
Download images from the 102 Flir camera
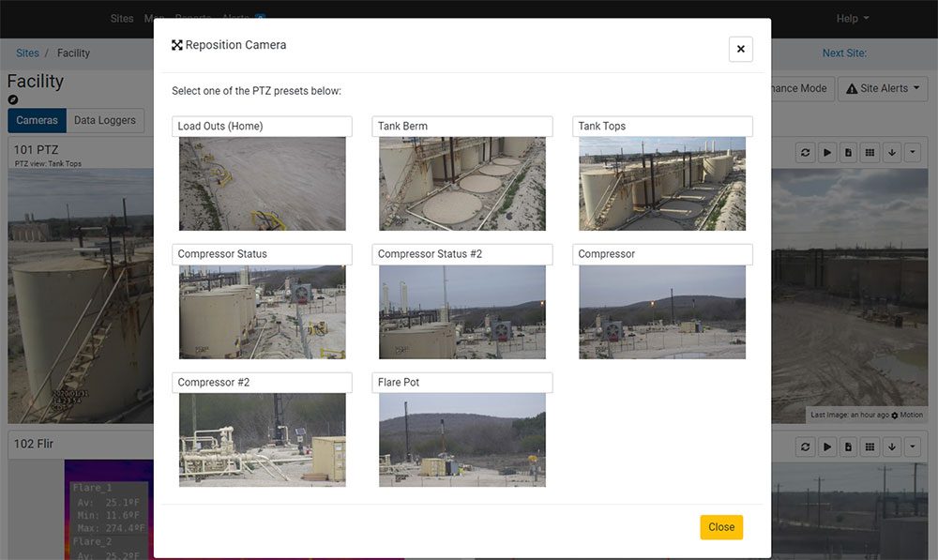(891, 446)
